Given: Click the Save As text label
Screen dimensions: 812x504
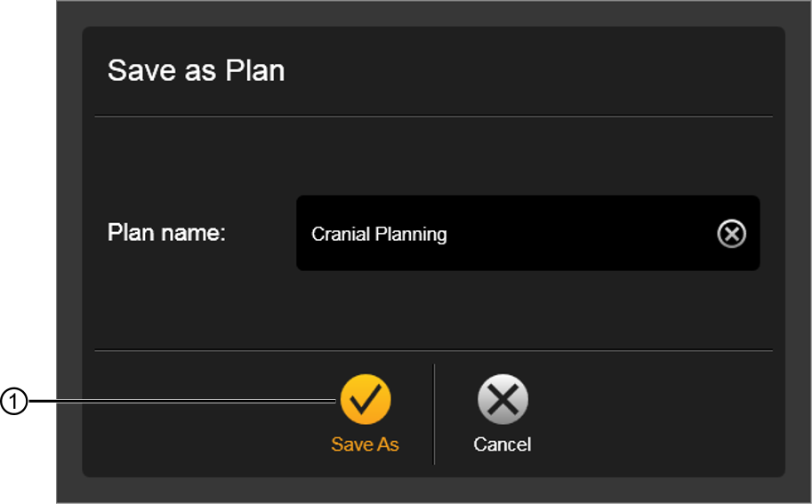Looking at the screenshot, I should click(366, 444).
